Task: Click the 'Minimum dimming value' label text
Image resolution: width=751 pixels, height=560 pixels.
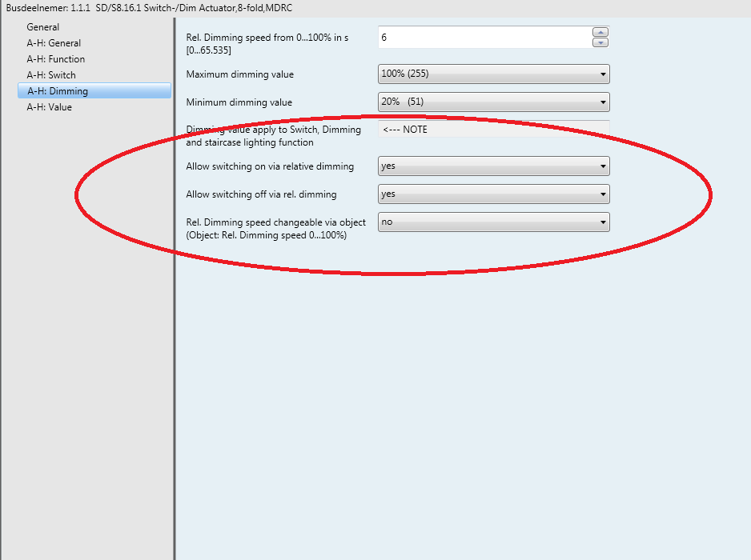Action: point(239,102)
